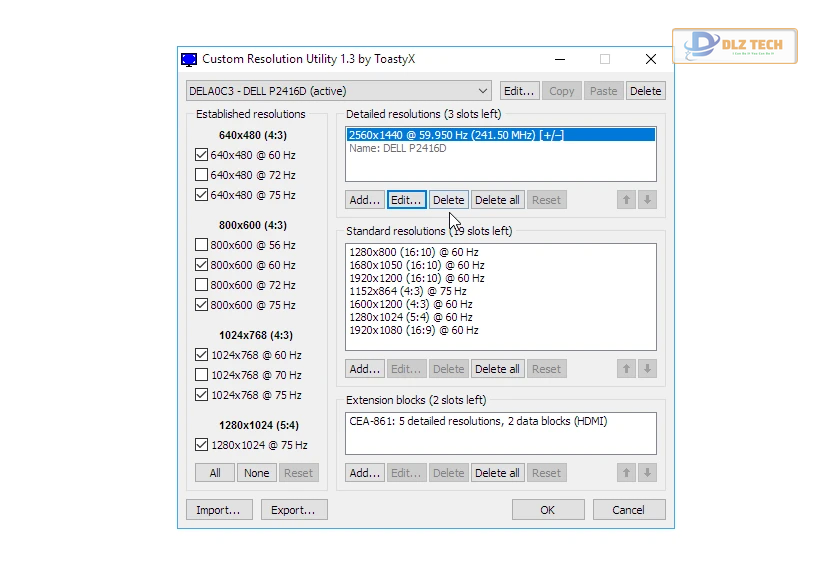Screen dimensions: 840x579
Task: Click Delete under Standard resolutions
Action: tap(448, 369)
